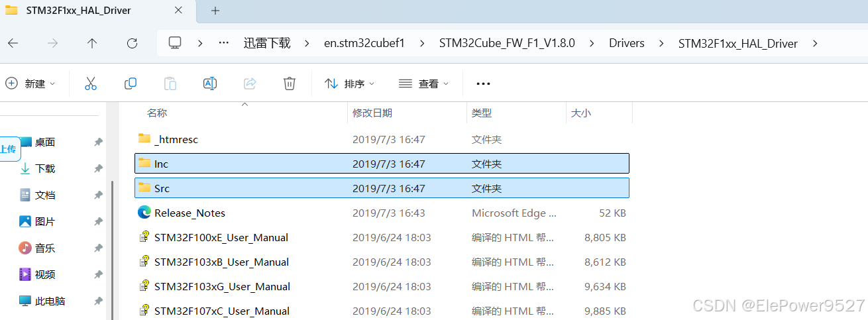Click the Rename icon in toolbar
The width and height of the screenshot is (868, 320).
coord(210,83)
